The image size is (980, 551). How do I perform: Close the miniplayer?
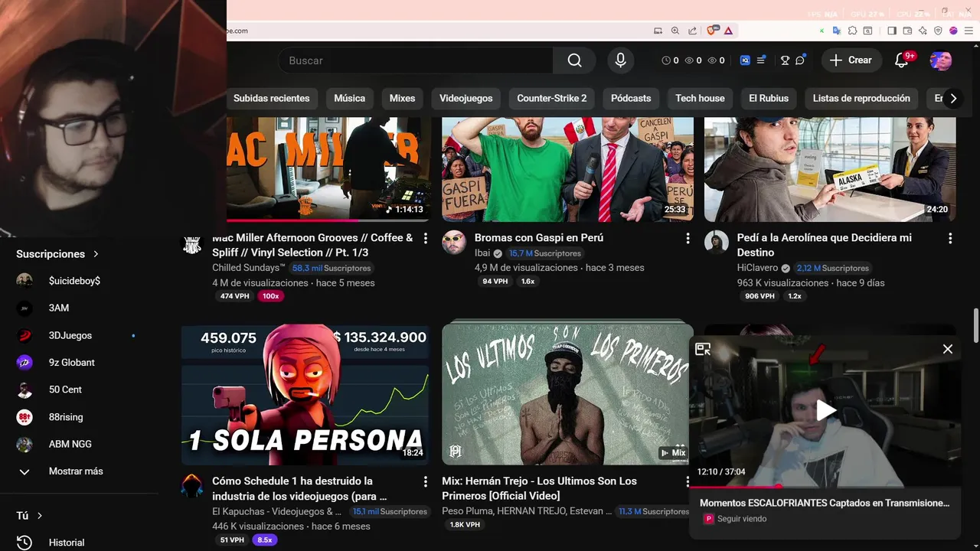pos(948,349)
